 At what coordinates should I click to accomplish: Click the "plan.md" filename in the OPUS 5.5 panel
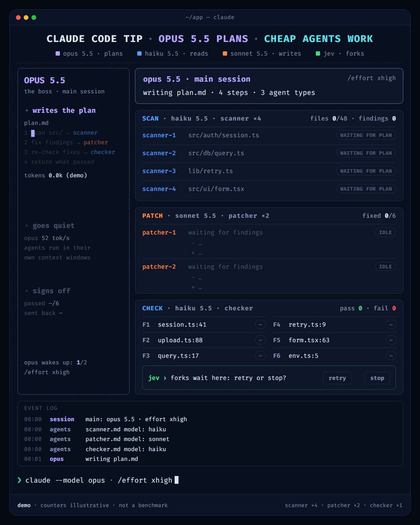35,123
